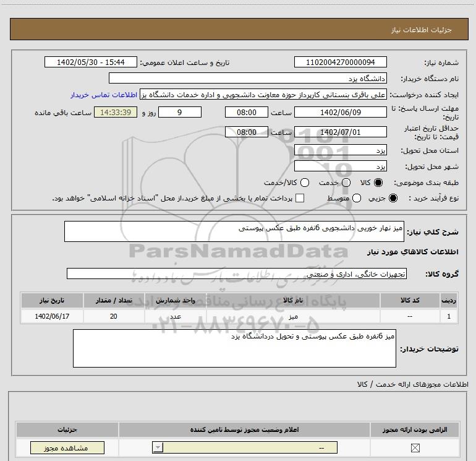476x461 pixels.
Task: Click the need number field 1102004270000094
Action: 340,62
